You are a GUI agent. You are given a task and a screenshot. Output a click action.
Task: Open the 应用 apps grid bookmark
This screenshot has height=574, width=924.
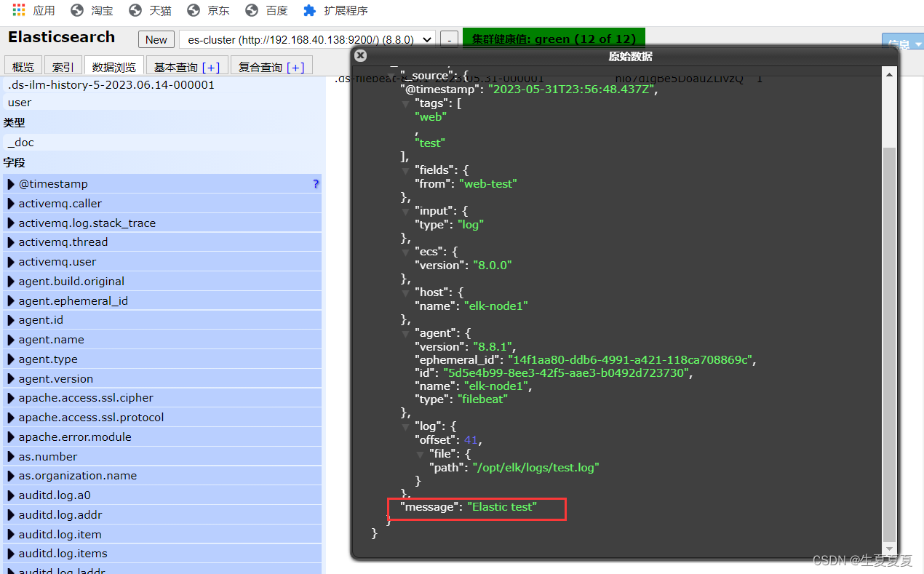(x=33, y=10)
